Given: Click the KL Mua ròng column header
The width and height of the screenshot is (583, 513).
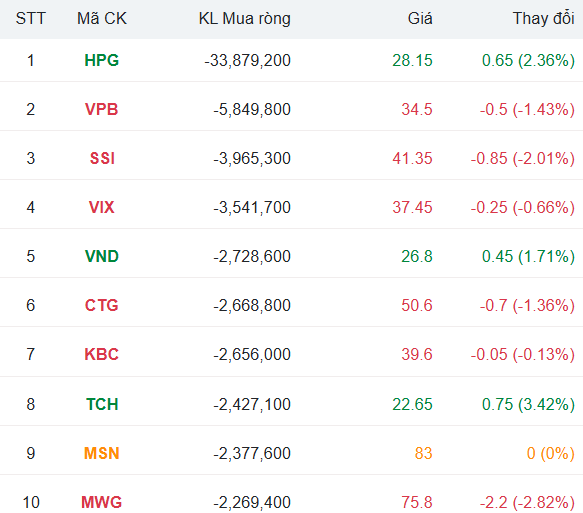Looking at the screenshot, I should point(245,18).
